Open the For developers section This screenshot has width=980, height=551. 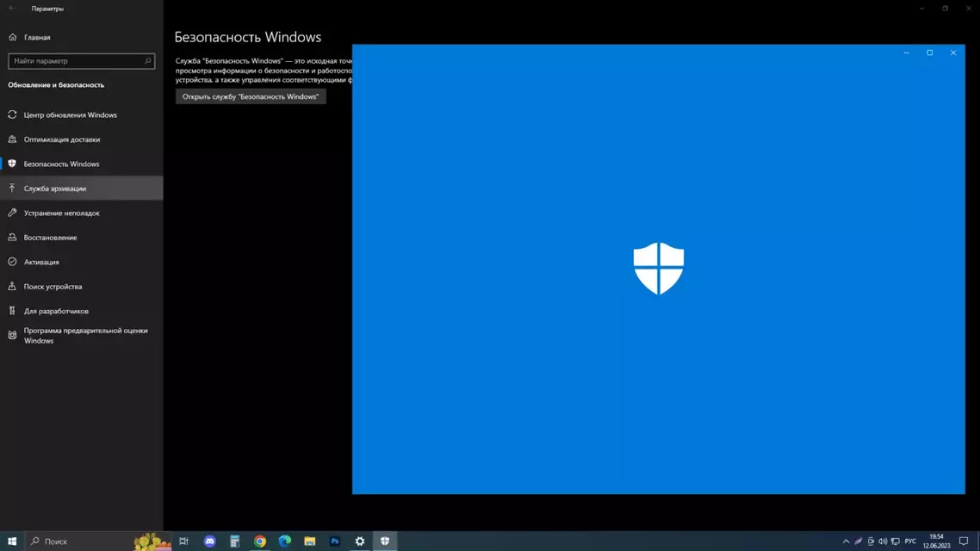click(56, 311)
